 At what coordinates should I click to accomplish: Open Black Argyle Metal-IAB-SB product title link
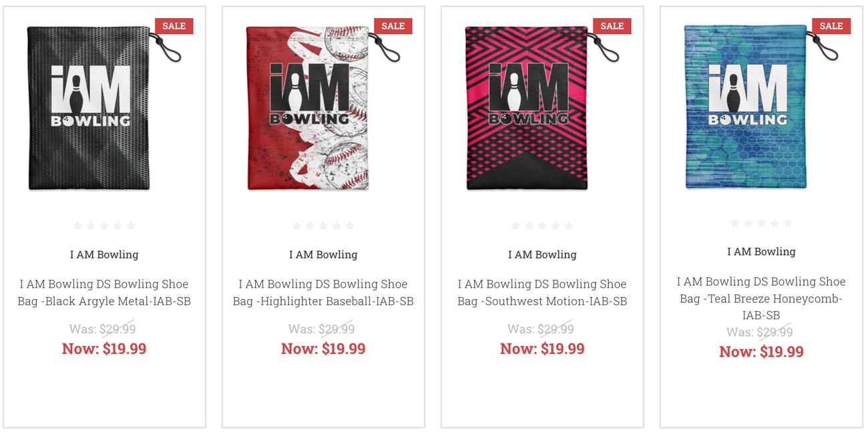pos(104,292)
